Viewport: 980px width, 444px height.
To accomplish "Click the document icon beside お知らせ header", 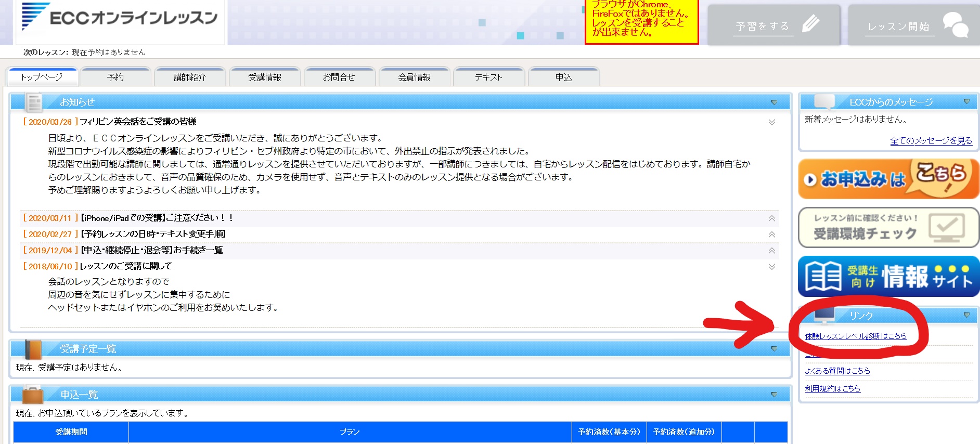I will click(x=34, y=102).
